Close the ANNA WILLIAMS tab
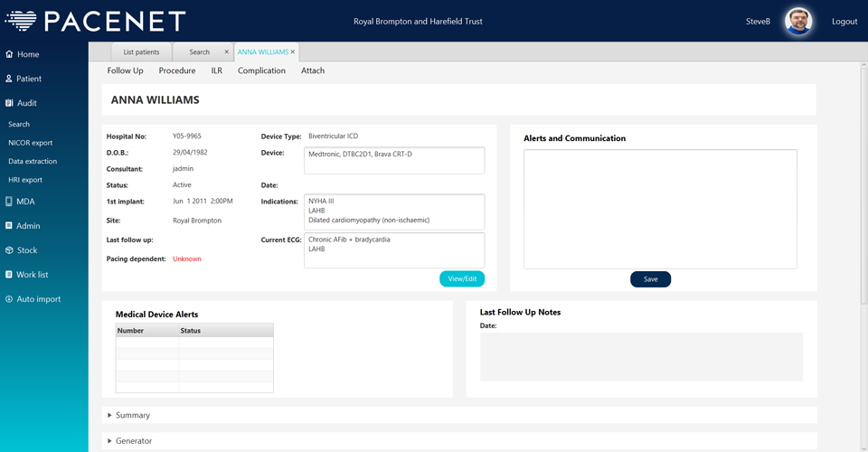This screenshot has width=868, height=452. tap(293, 52)
